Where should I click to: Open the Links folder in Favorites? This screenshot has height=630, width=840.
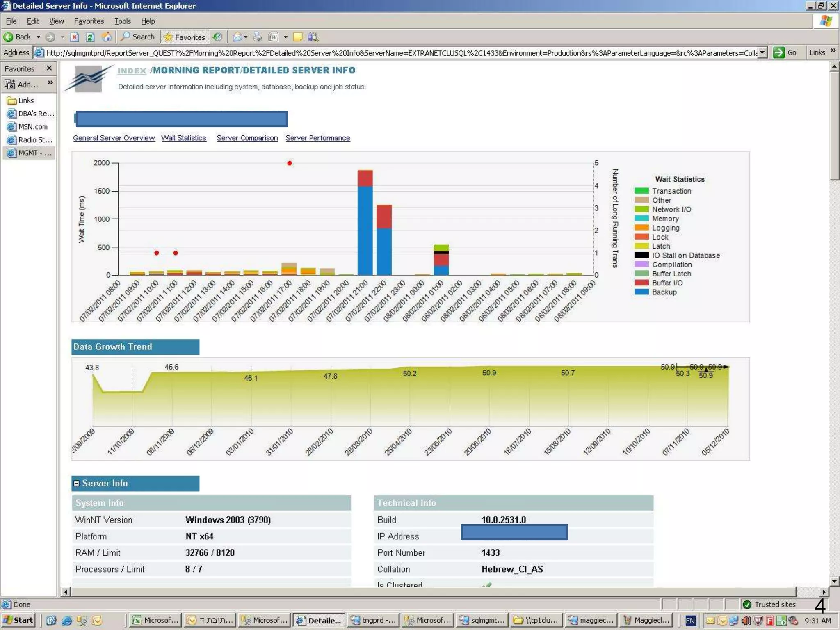(x=25, y=100)
